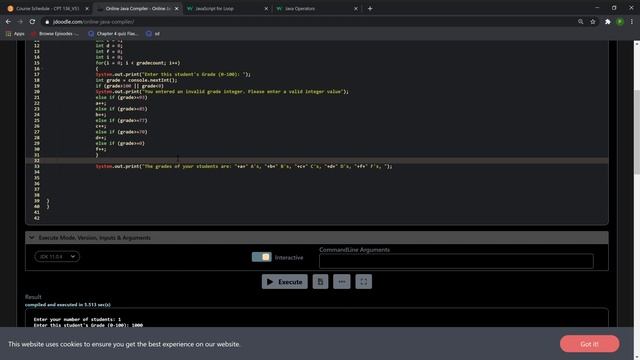
Task: Place cursor on the final System.out.print grades line
Action: [244, 166]
